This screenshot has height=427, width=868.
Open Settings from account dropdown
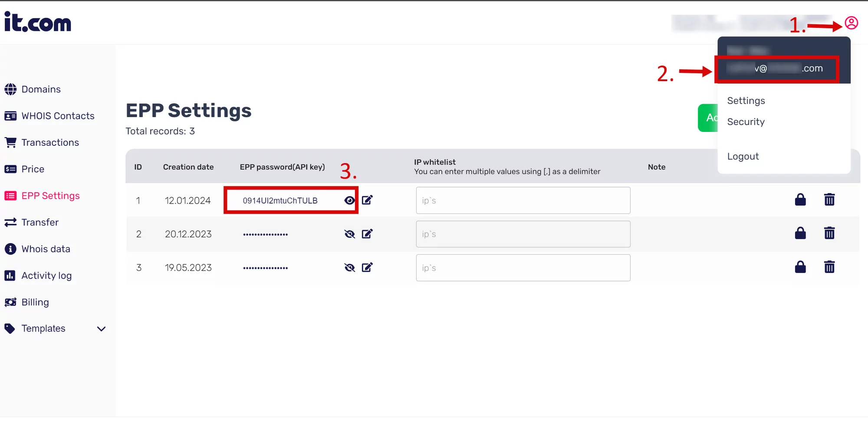746,101
